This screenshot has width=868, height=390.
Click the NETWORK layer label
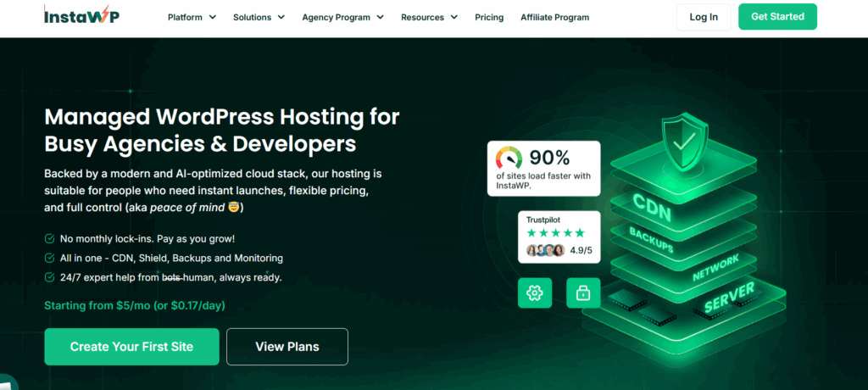coord(715,268)
